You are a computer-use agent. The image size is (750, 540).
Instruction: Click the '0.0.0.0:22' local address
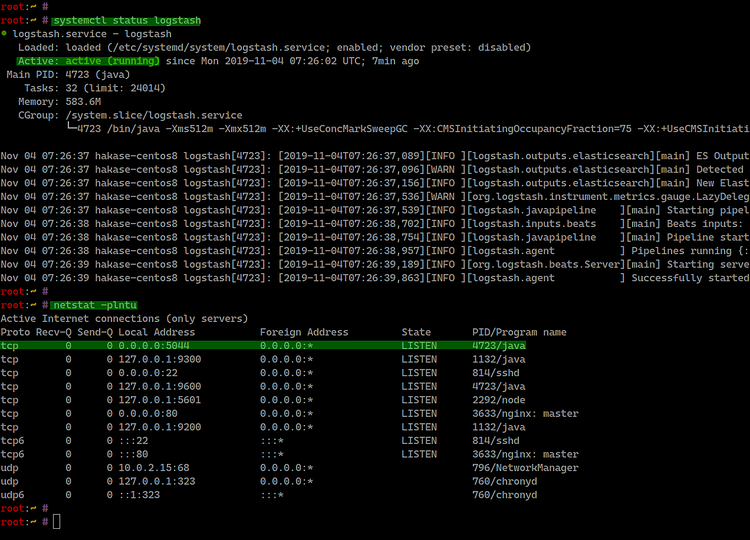(x=148, y=373)
